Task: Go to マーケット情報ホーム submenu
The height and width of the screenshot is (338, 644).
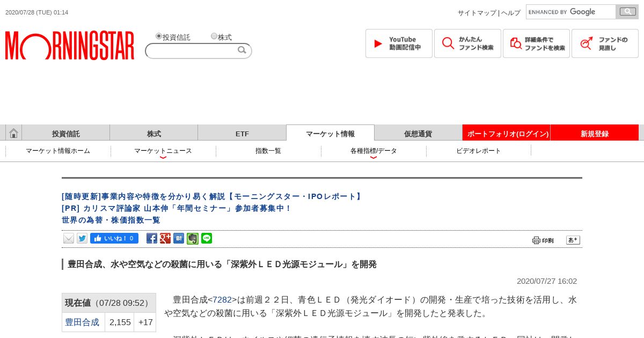Action: (58, 151)
